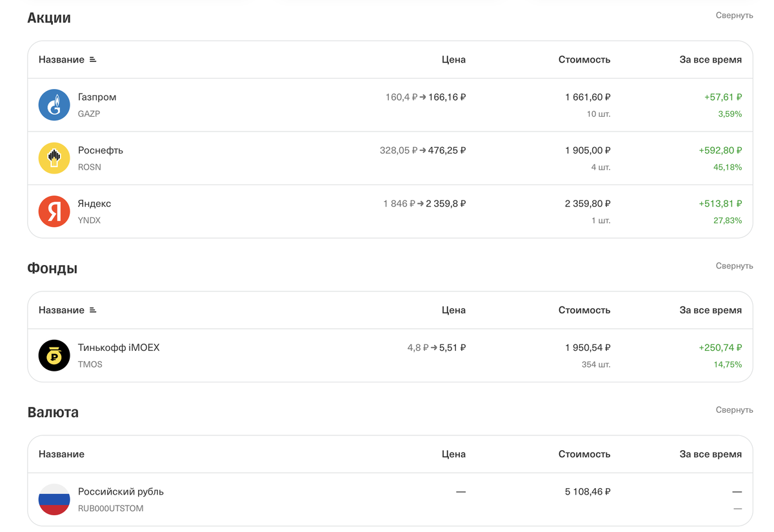774x532 pixels.
Task: Open the Роснефть stock name
Action: tap(101, 150)
